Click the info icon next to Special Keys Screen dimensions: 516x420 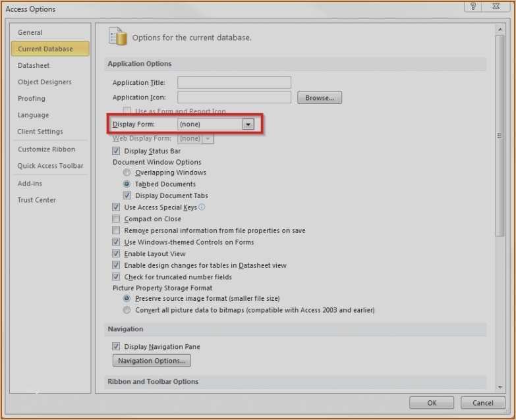[202, 207]
